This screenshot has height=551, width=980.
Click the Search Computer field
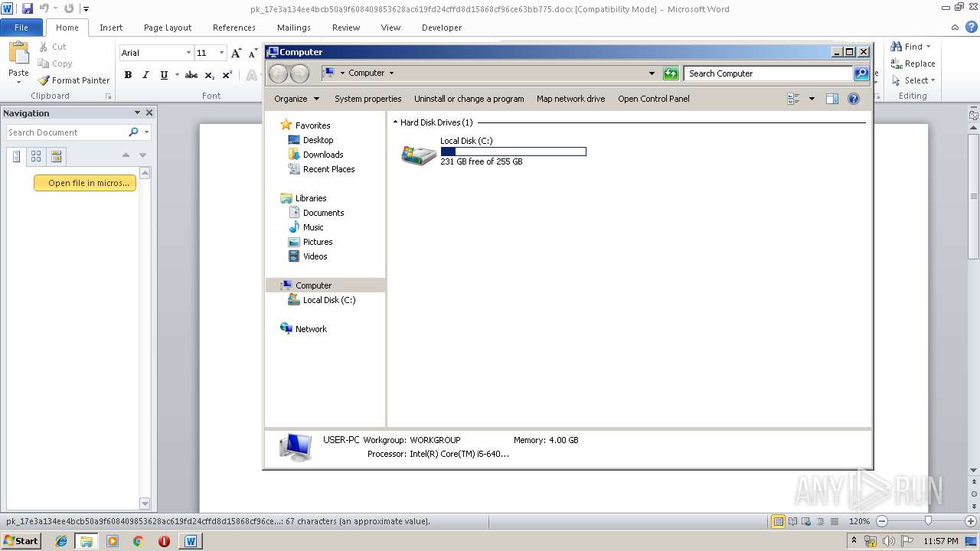click(768, 73)
